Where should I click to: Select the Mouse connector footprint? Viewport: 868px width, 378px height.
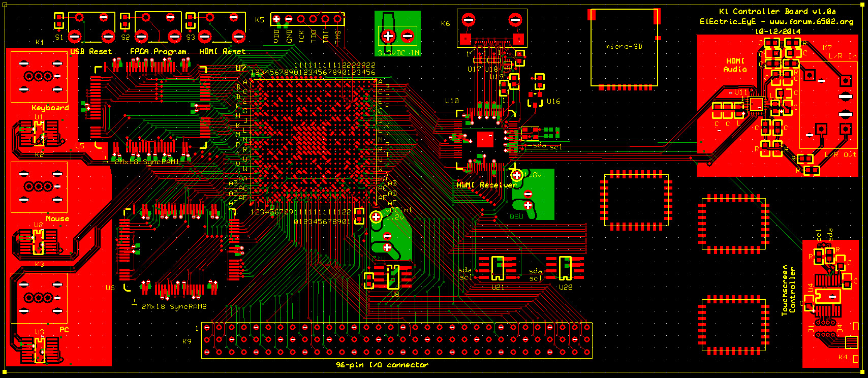[x=39, y=187]
